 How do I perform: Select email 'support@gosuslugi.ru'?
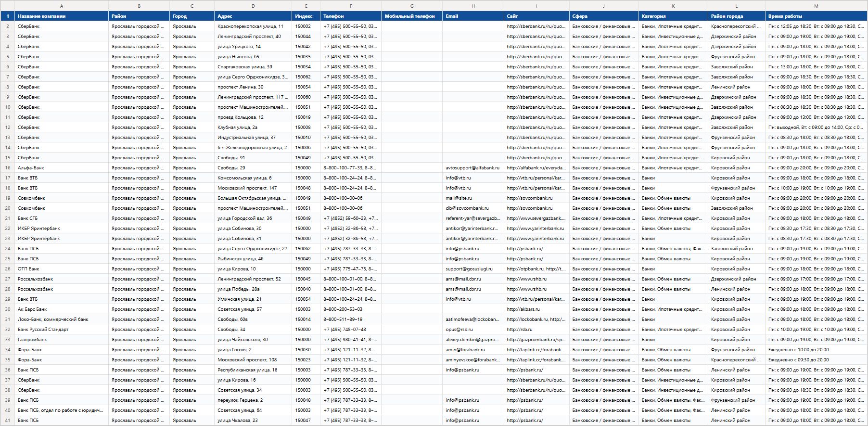473,269
